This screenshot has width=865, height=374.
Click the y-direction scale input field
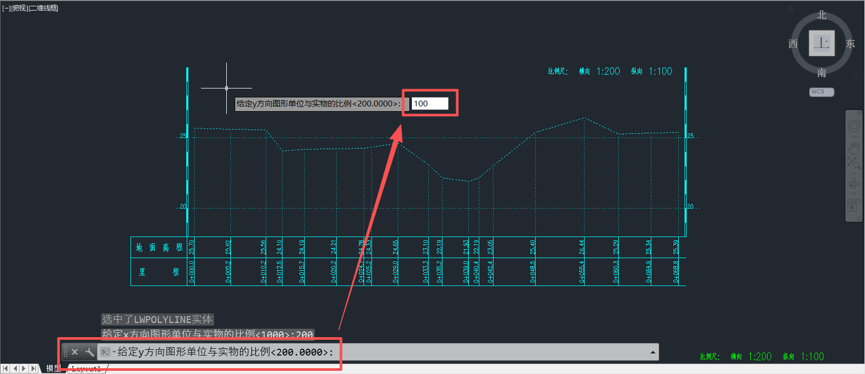tap(430, 103)
